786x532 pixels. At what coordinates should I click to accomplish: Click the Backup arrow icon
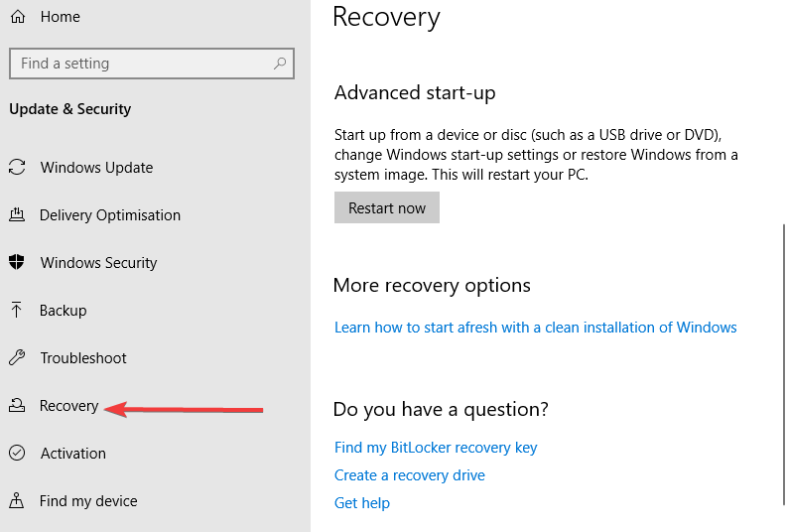(x=16, y=310)
